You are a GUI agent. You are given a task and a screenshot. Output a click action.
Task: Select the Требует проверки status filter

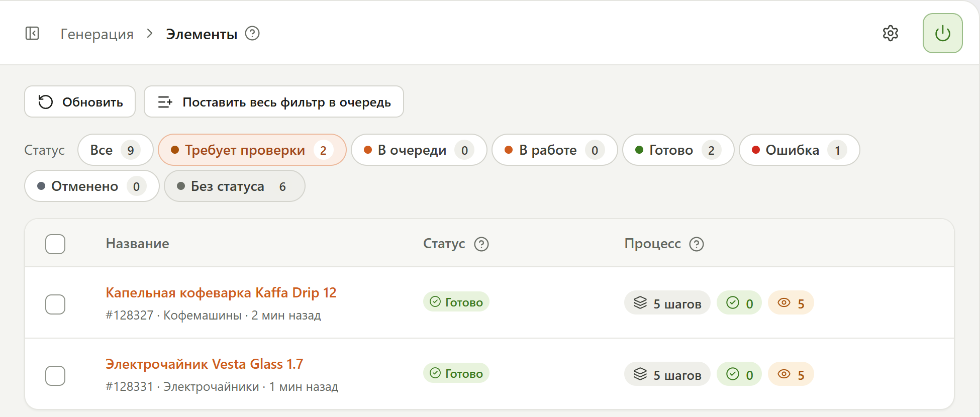tap(252, 150)
